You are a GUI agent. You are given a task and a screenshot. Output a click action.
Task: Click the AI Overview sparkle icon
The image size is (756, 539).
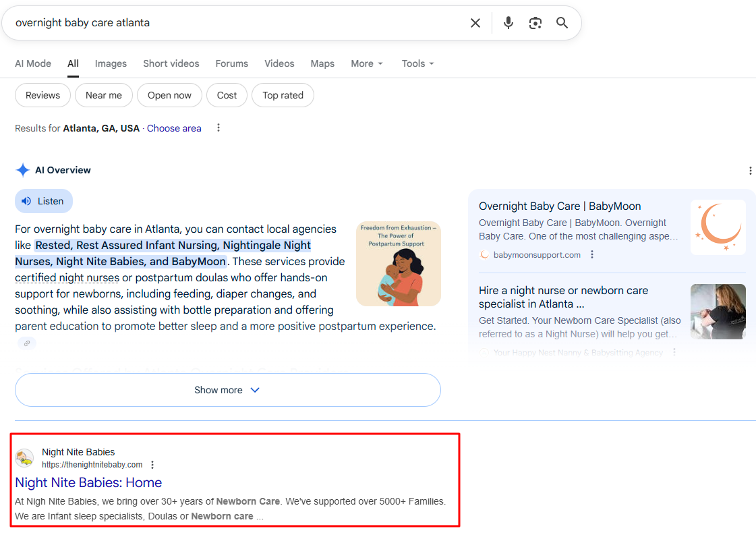pyautogui.click(x=23, y=170)
